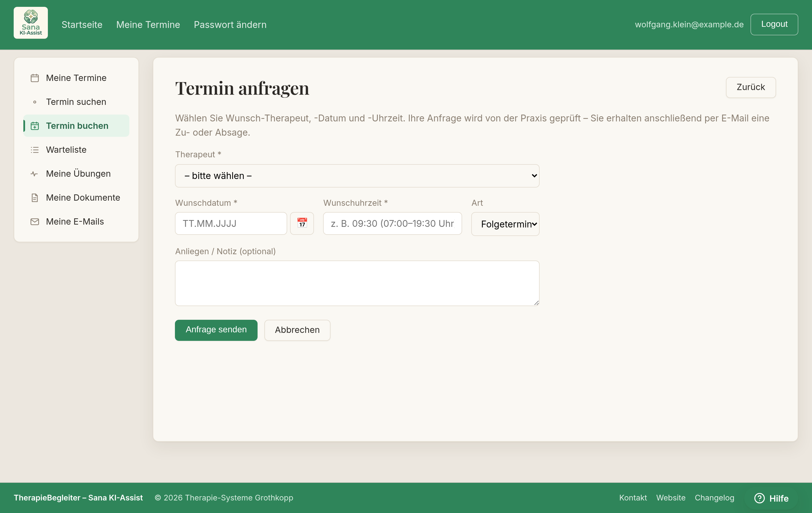Viewport: 812px width, 513px height.
Task: Open the Changelog footer link
Action: pyautogui.click(x=714, y=498)
